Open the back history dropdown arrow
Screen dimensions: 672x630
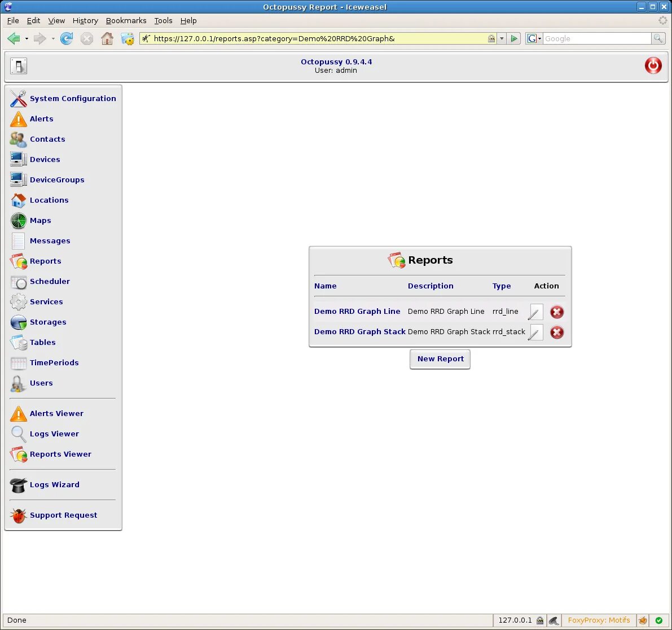[27, 38]
